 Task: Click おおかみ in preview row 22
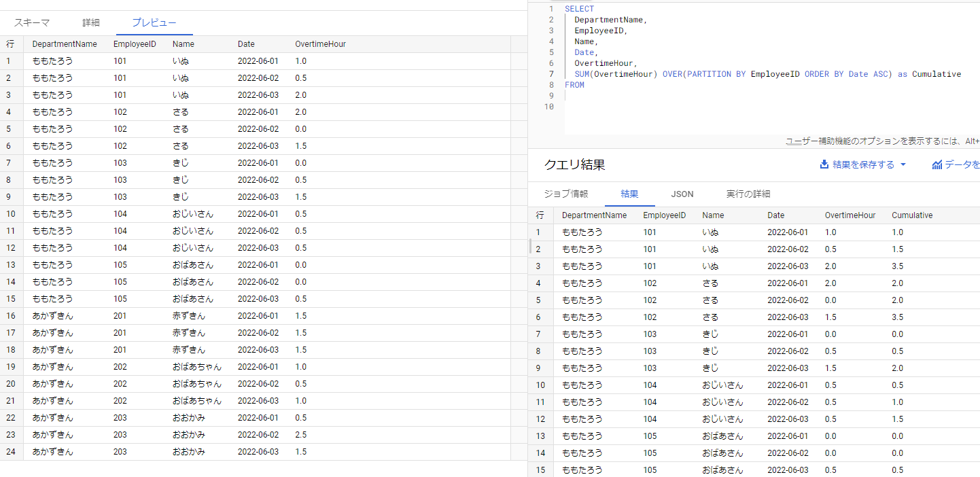(x=189, y=418)
